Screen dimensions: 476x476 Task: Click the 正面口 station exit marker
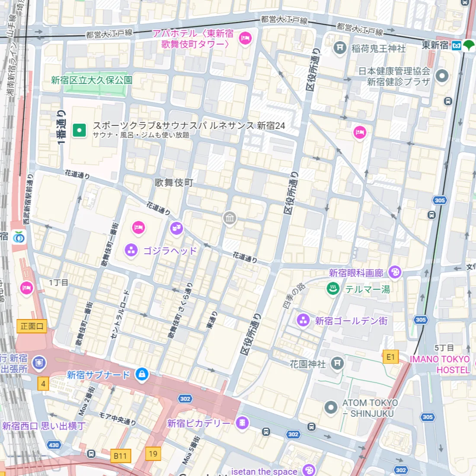pyautogui.click(x=32, y=326)
